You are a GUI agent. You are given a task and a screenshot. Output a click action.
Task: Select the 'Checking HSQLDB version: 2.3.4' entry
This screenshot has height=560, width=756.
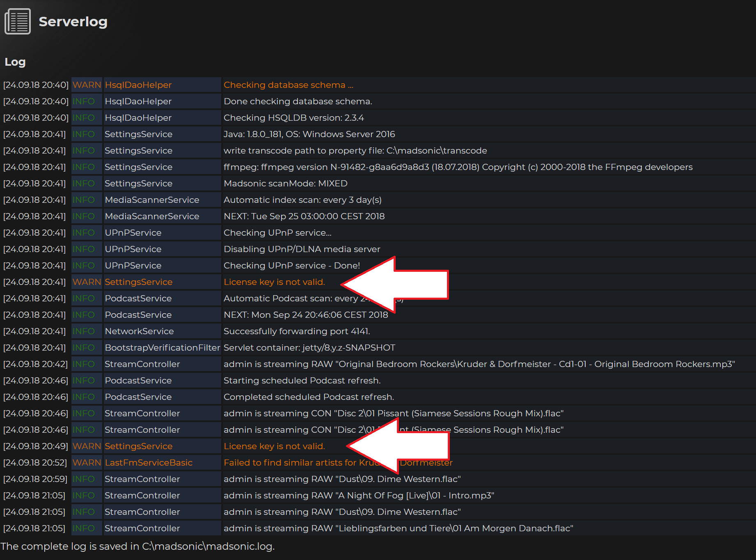(293, 118)
